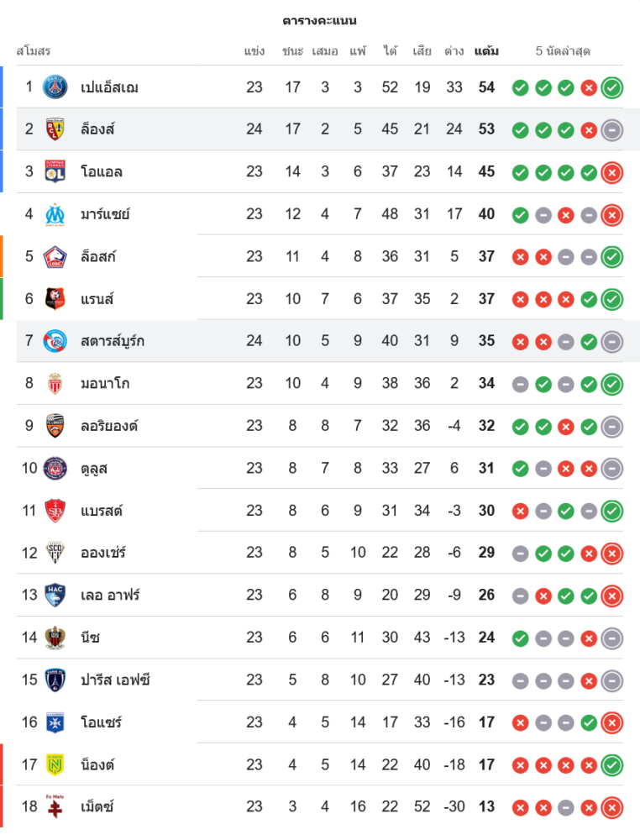
Task: Click the RC Lens club logo
Action: click(x=55, y=129)
